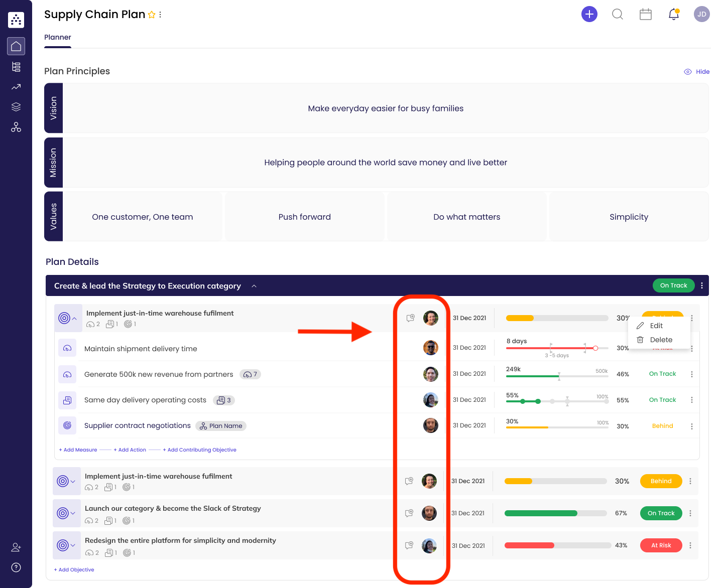
Task: Click the Add Objective link
Action: tap(74, 570)
